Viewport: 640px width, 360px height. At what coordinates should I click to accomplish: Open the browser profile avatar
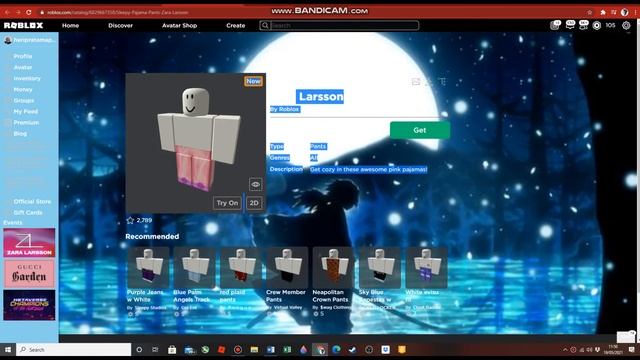(624, 12)
